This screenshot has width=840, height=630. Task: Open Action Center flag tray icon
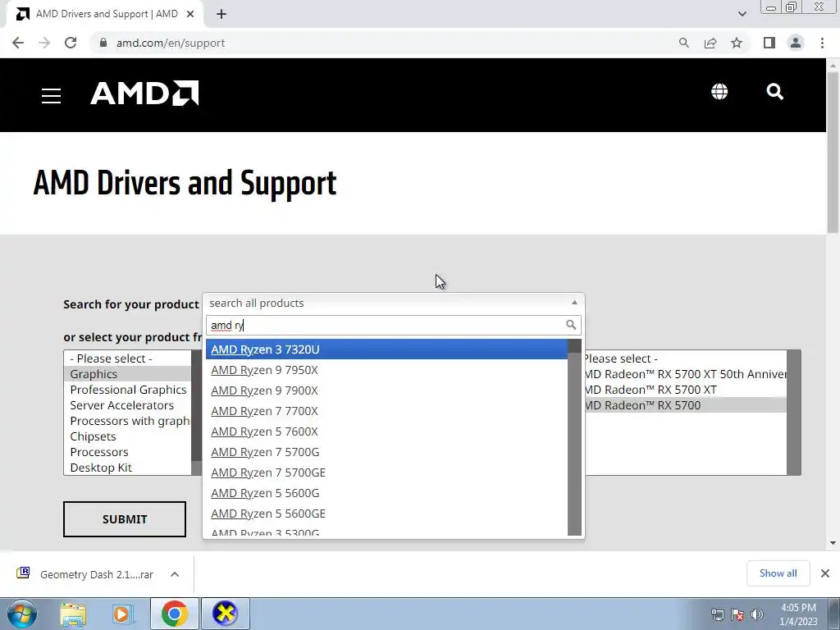pos(737,614)
